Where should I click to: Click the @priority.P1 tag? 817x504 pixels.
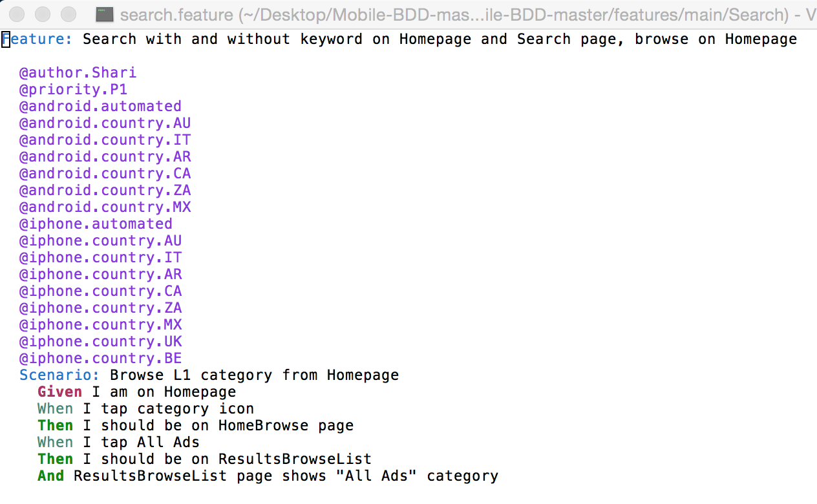(x=73, y=89)
